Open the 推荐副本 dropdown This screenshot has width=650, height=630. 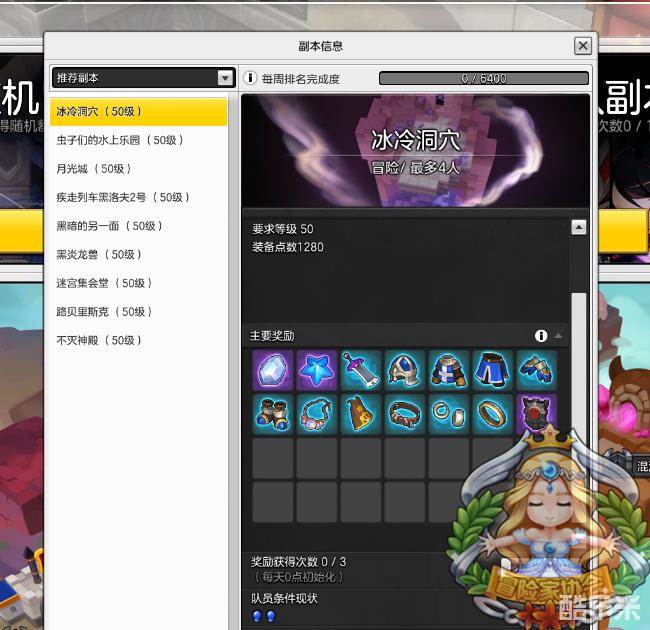(x=225, y=78)
